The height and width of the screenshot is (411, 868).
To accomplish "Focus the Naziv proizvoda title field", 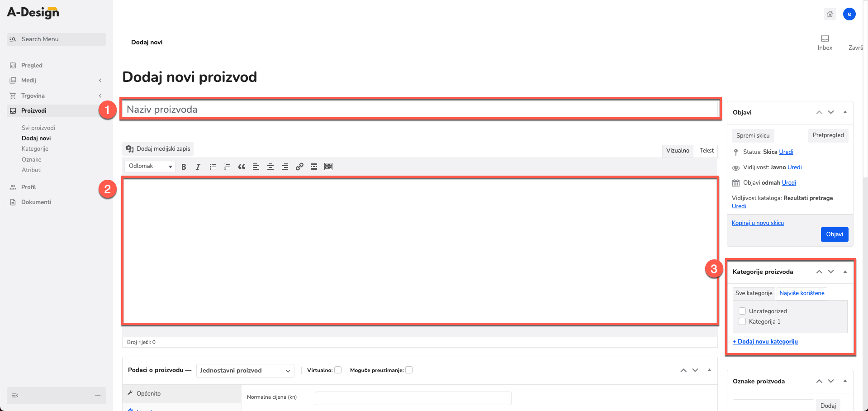I will click(x=421, y=109).
